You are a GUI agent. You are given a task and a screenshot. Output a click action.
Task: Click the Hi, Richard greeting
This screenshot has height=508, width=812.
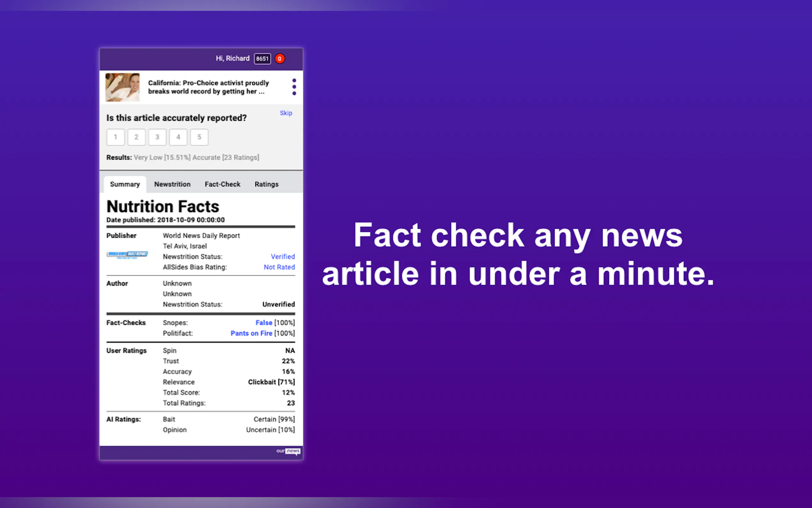coord(233,59)
